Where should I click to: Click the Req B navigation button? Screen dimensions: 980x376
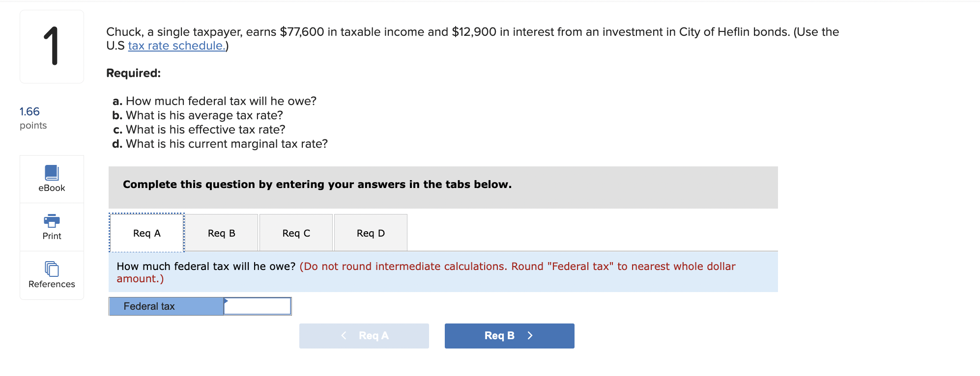pyautogui.click(x=509, y=336)
